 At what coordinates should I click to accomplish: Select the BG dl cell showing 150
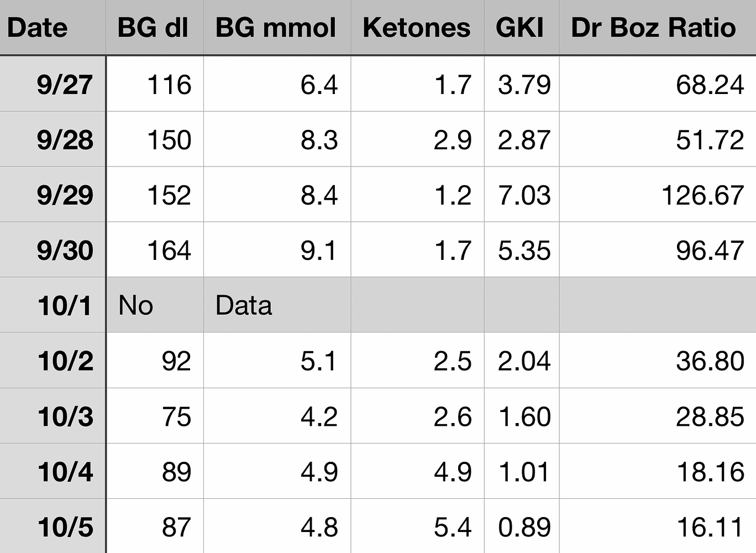coord(156,139)
